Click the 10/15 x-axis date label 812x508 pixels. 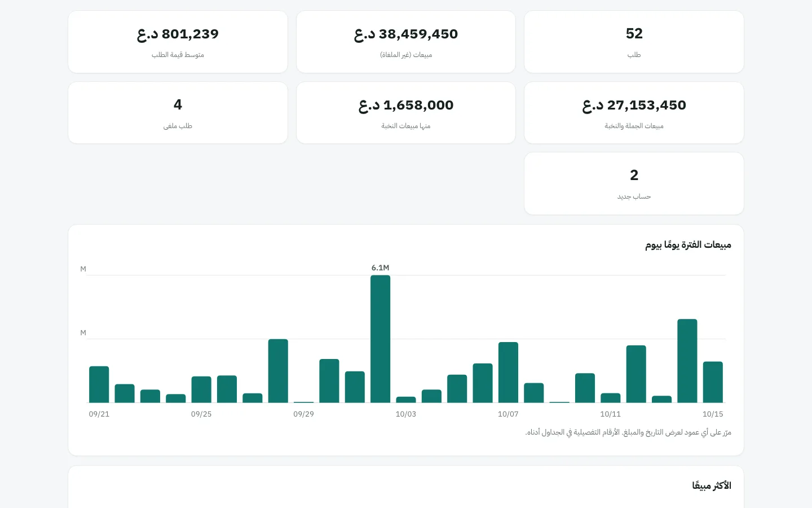pos(713,414)
